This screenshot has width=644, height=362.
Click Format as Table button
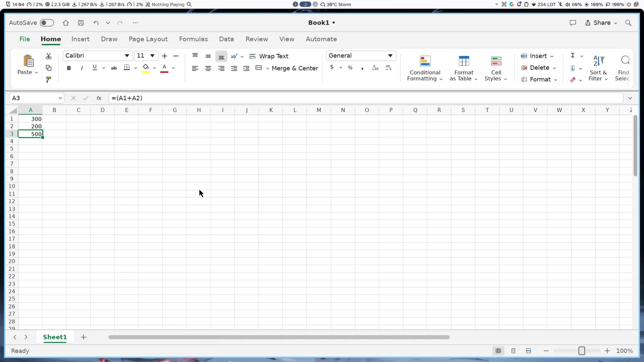click(x=464, y=68)
